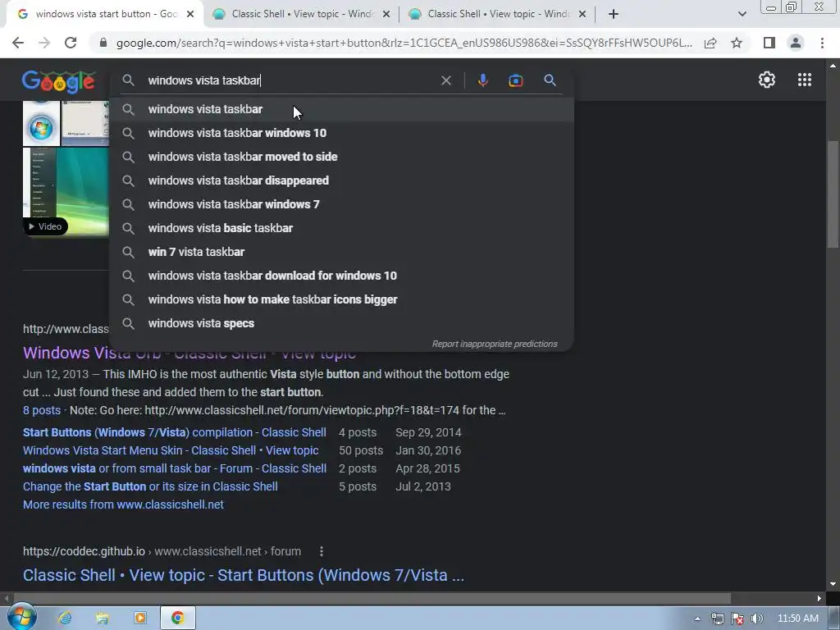Switch to the third Classic Shell tab
Screen dimensions: 840x630
(498, 14)
